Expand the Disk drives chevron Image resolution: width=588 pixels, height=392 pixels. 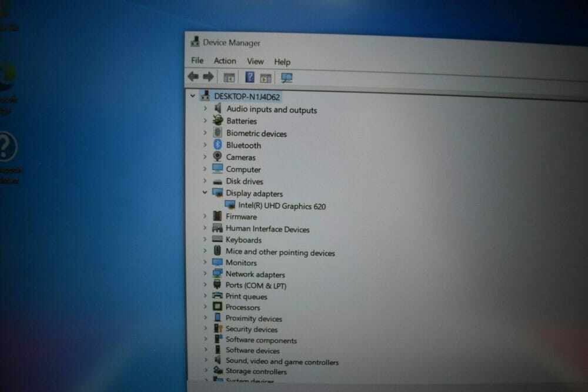click(205, 180)
